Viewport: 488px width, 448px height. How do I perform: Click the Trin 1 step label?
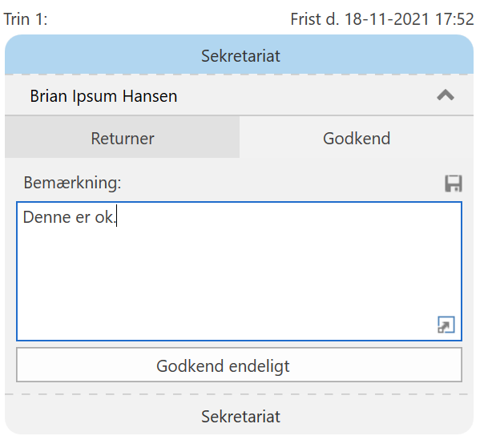26,19
